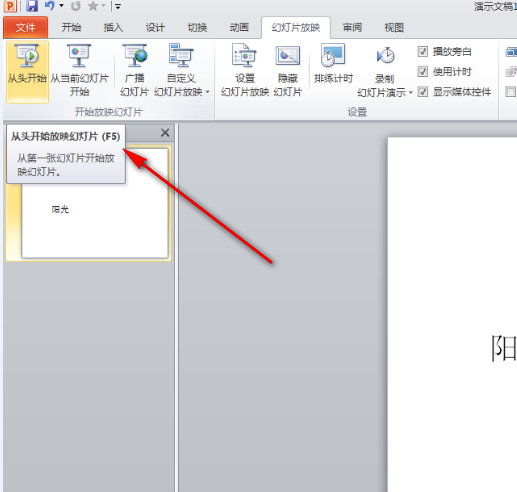Toggle 使用计时 checkbox
Viewport: 517px width, 492px height.
coord(423,72)
